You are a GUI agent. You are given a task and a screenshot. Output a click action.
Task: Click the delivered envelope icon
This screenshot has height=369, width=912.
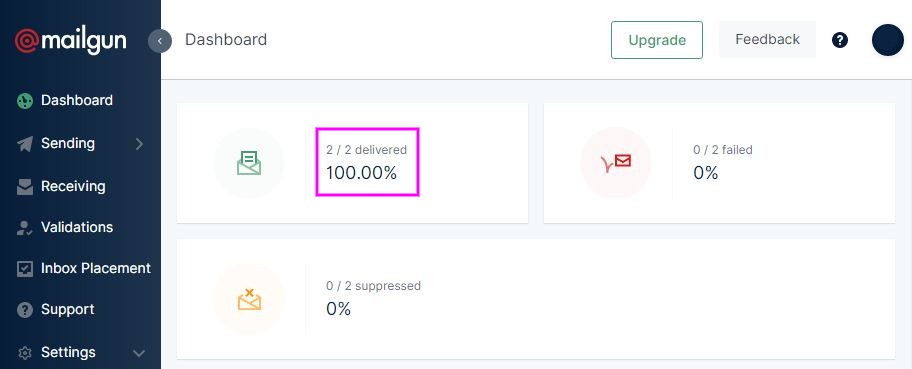click(x=249, y=163)
